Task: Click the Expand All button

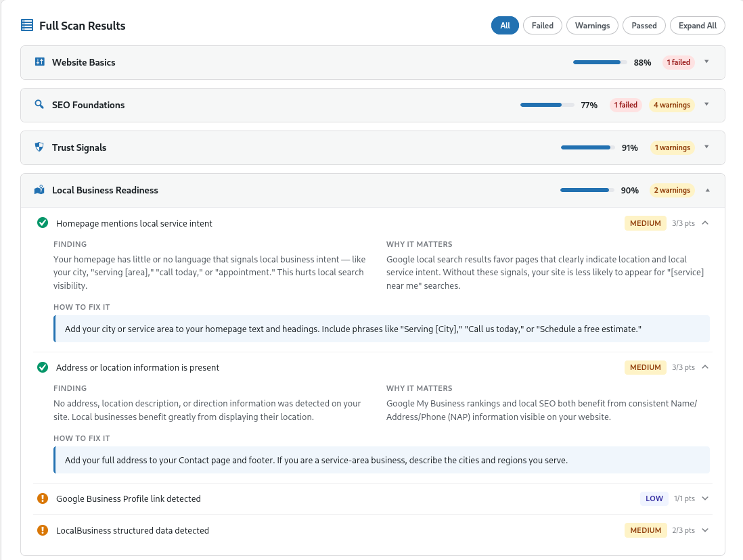Action: 698,26
